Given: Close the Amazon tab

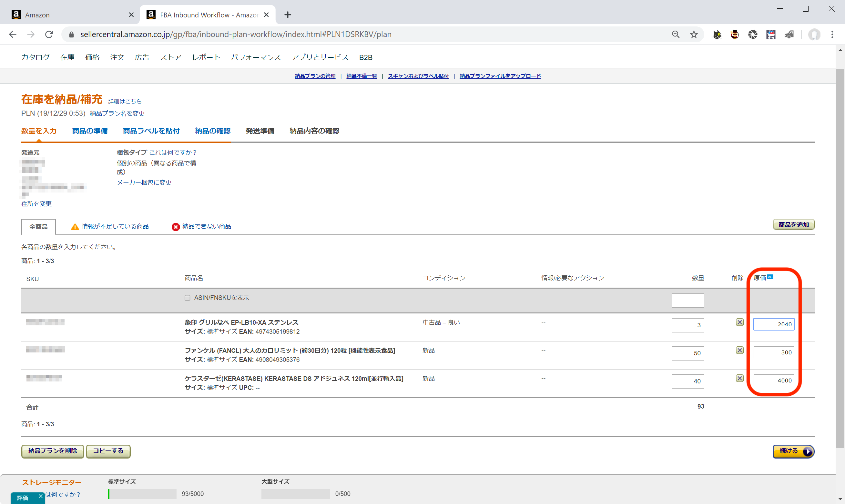Looking at the screenshot, I should [131, 15].
